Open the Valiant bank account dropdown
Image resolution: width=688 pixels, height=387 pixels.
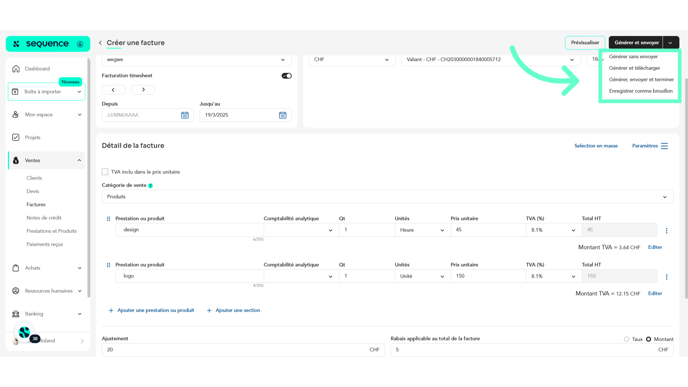490,59
